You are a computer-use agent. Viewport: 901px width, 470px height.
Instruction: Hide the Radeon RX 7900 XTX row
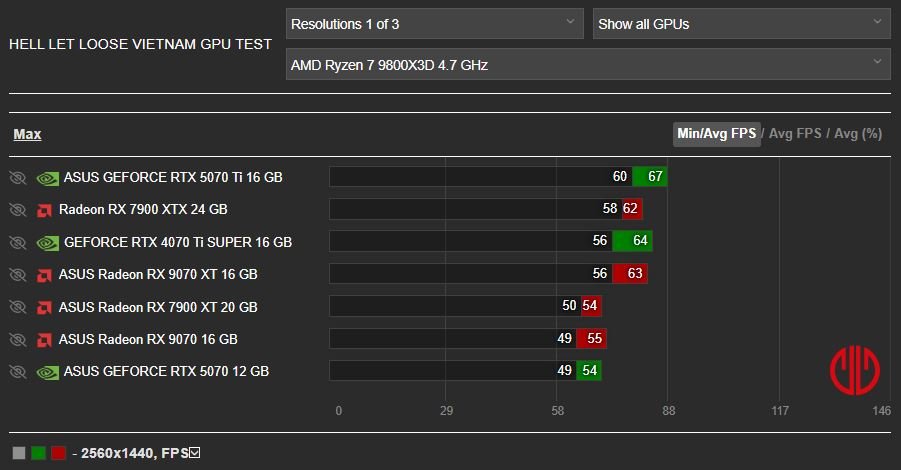[18, 210]
